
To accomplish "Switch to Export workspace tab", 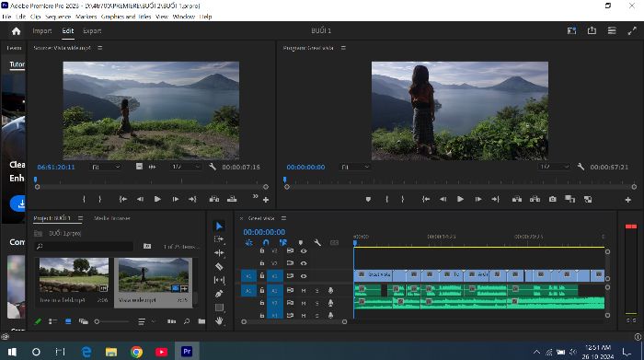I will pos(92,30).
